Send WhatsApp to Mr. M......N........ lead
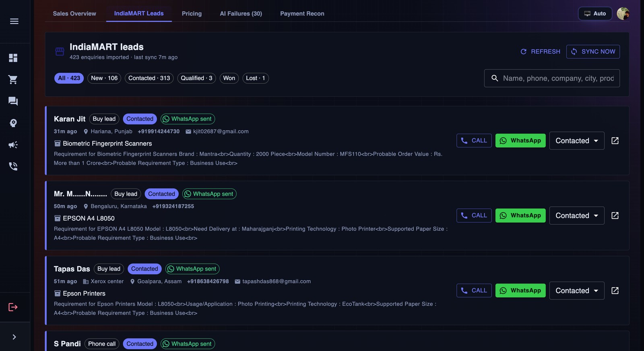The width and height of the screenshot is (644, 351). 520,216
